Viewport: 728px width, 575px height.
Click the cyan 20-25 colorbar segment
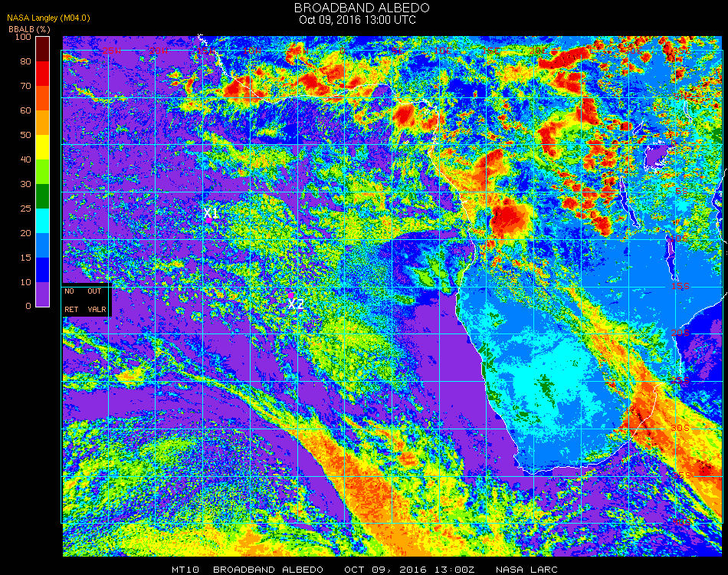43,221
